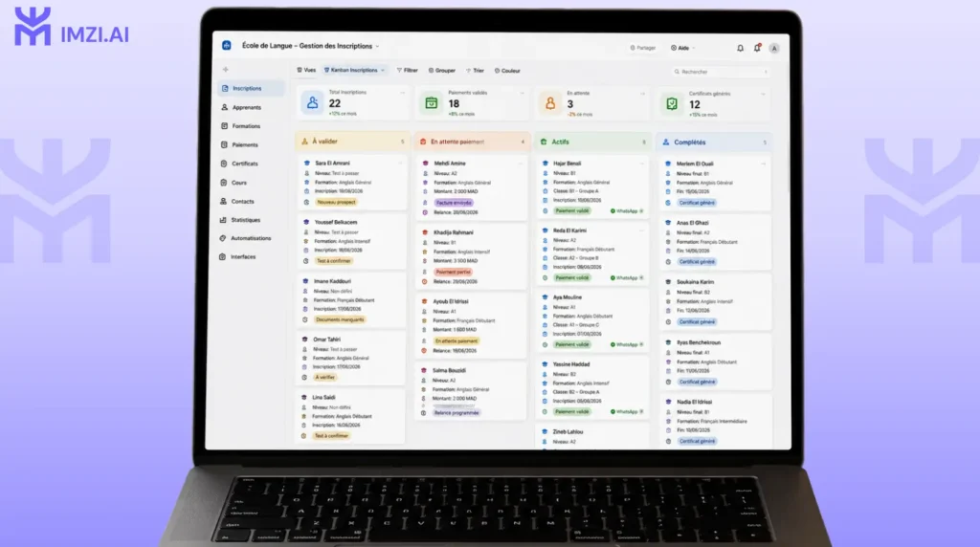The image size is (980, 547).
Task: Click the "Nouveau prospect" tag on Sara El Amrani
Action: 336,202
